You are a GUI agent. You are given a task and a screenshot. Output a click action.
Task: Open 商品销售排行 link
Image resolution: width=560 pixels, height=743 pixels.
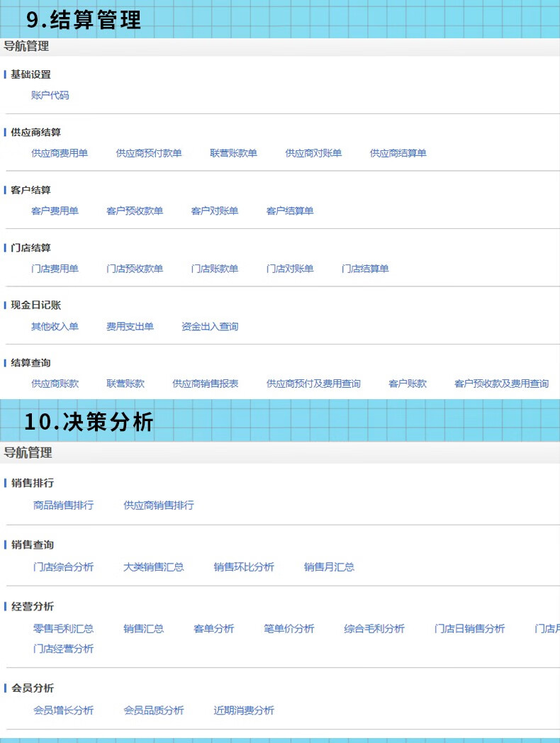(63, 505)
